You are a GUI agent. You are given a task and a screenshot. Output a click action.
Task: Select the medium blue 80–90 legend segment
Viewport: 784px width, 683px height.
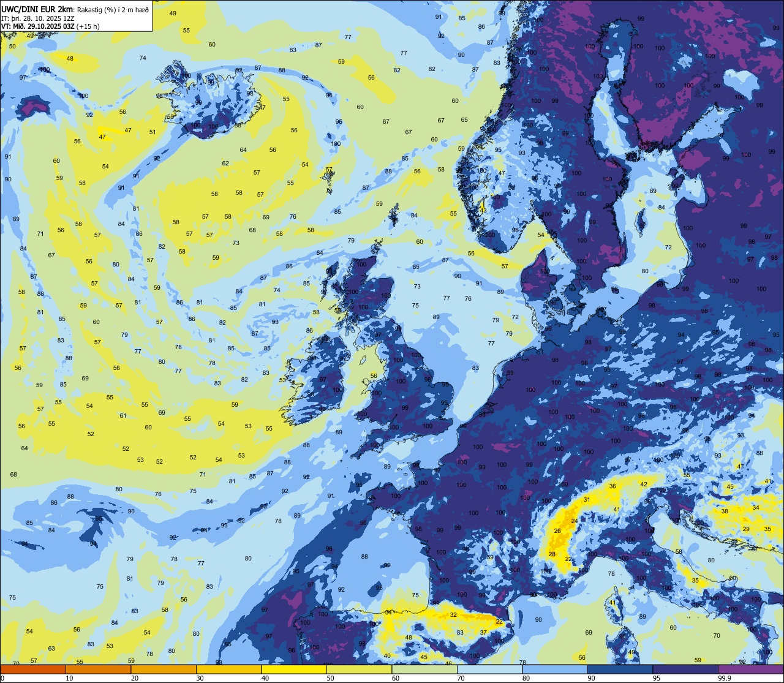click(555, 669)
